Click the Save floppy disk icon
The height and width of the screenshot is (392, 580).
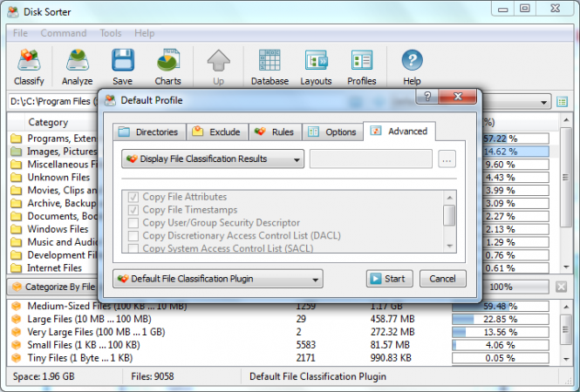[x=122, y=60]
